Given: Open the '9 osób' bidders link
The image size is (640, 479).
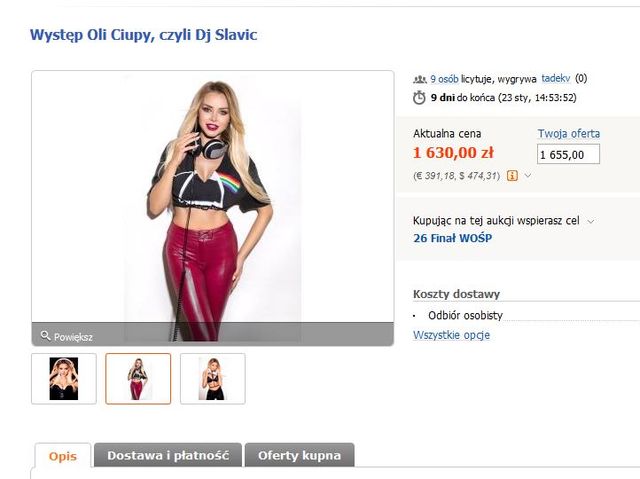Looking at the screenshot, I should 444,79.
